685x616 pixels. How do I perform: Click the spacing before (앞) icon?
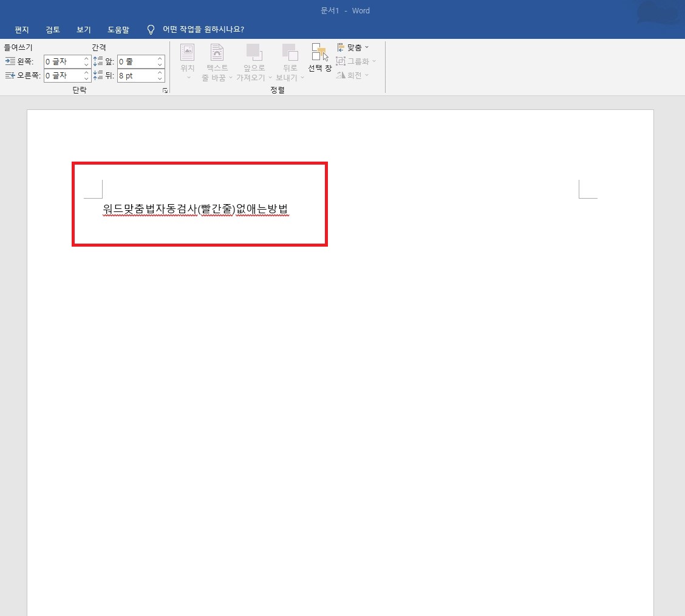click(98, 61)
